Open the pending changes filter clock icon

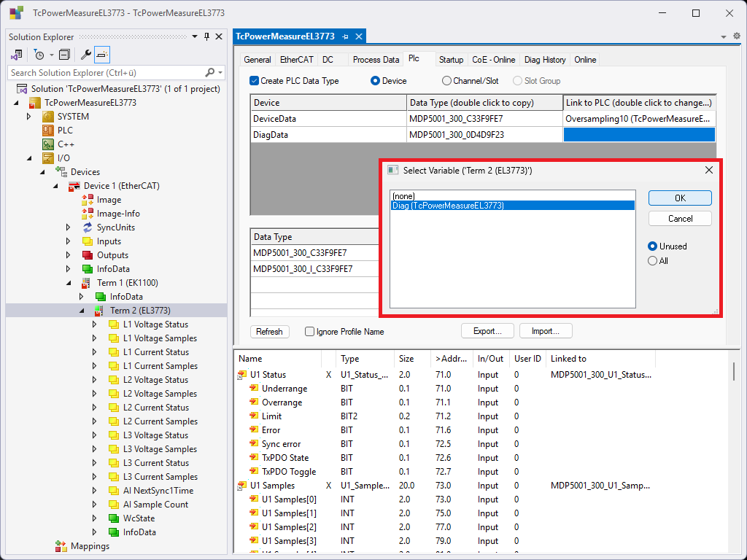[39, 55]
